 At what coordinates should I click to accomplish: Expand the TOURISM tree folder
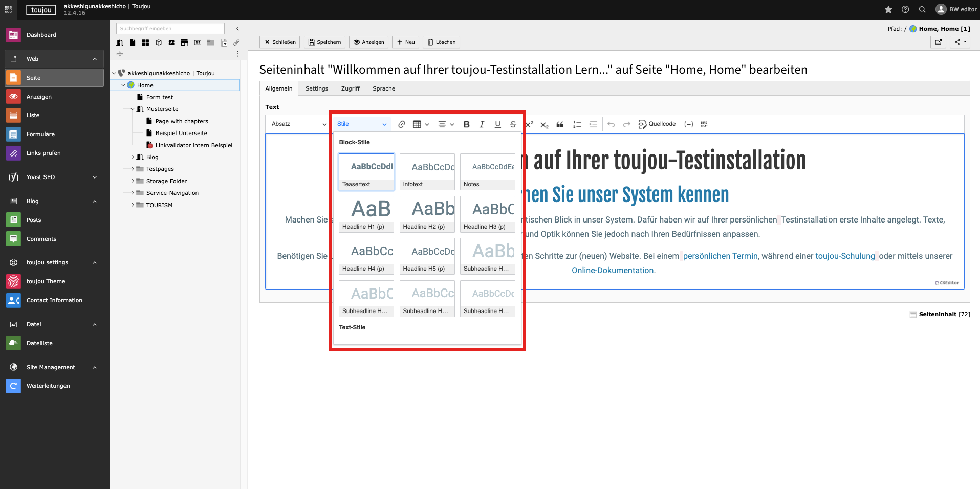[133, 205]
